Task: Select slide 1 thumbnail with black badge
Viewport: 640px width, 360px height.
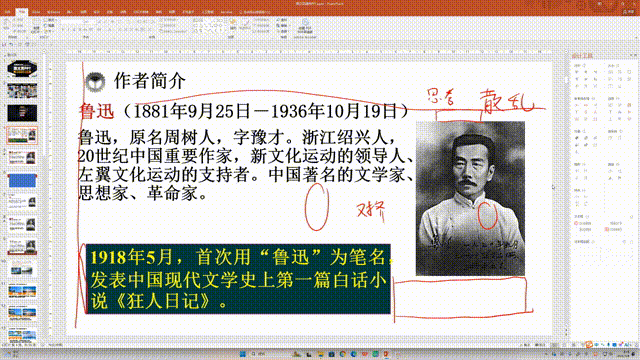Action: point(22,69)
